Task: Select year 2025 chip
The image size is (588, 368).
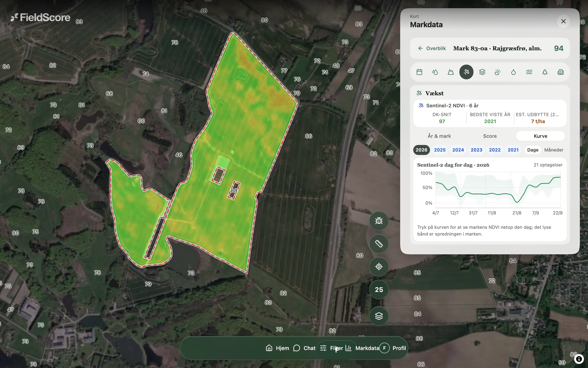Action: pos(440,150)
